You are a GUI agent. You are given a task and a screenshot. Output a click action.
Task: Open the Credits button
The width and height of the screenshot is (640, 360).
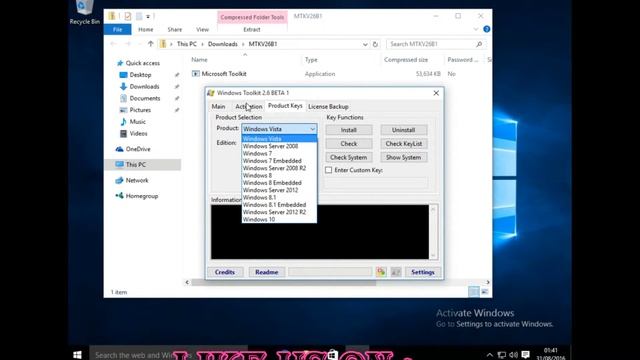click(225, 272)
